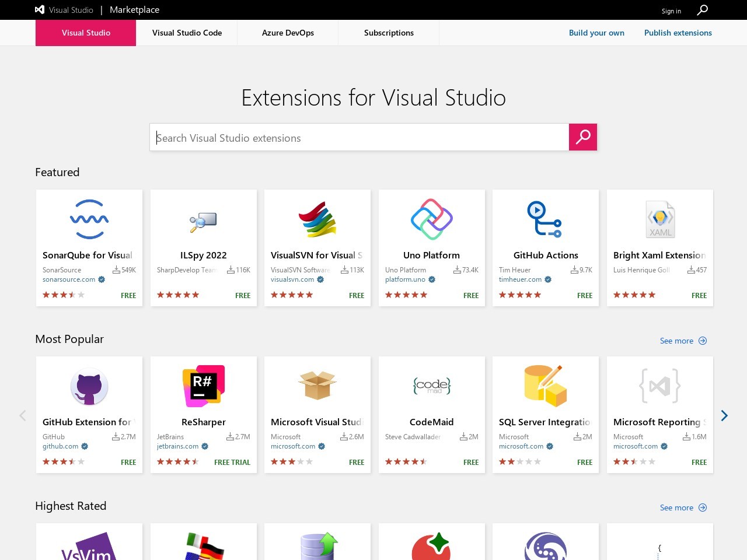Click the Uno Platform title

click(432, 255)
